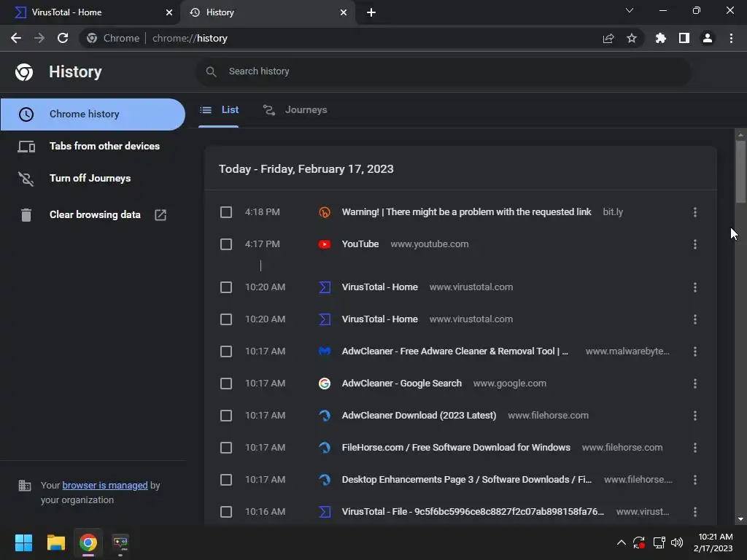Click the 'browser is managed' link
This screenshot has width=747, height=560.
[105, 485]
